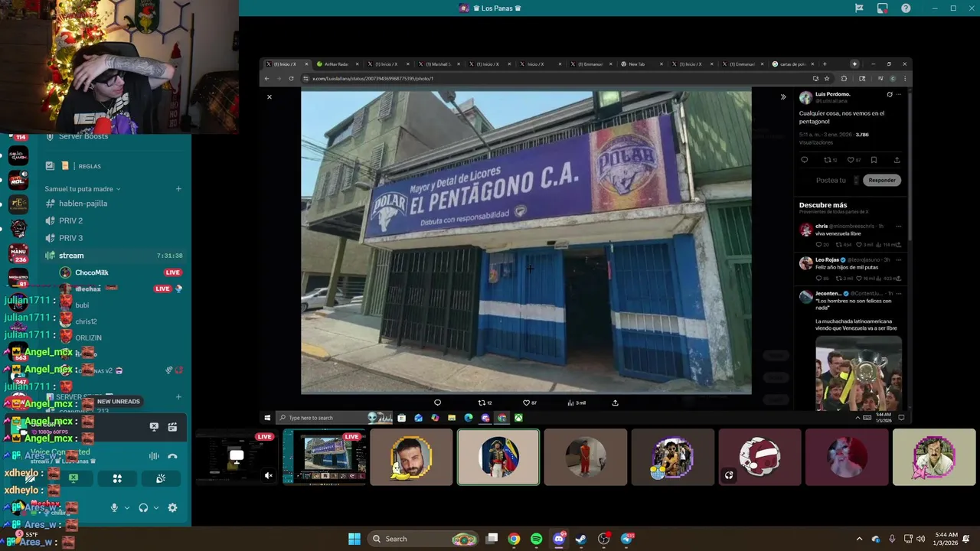Open more options dots on Luis Perdomo tweet

tap(899, 94)
